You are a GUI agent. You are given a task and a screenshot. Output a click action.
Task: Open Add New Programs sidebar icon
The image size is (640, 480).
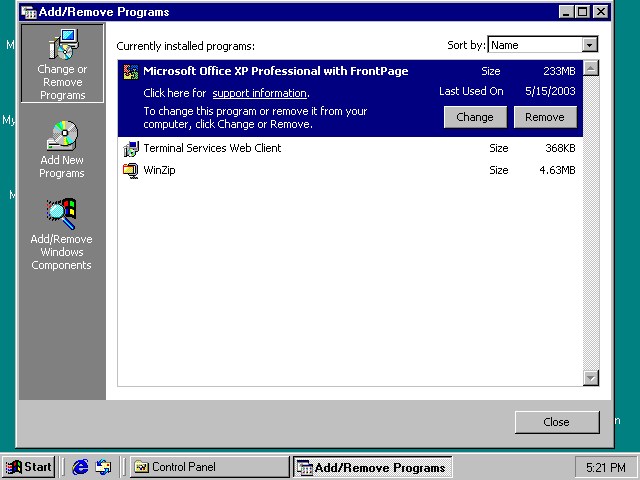click(62, 149)
